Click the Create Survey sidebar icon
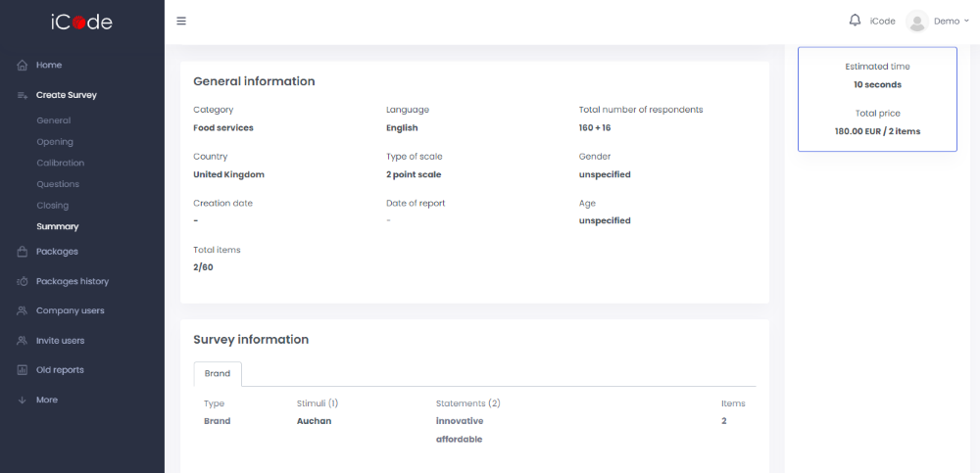The image size is (980, 473). point(23,95)
